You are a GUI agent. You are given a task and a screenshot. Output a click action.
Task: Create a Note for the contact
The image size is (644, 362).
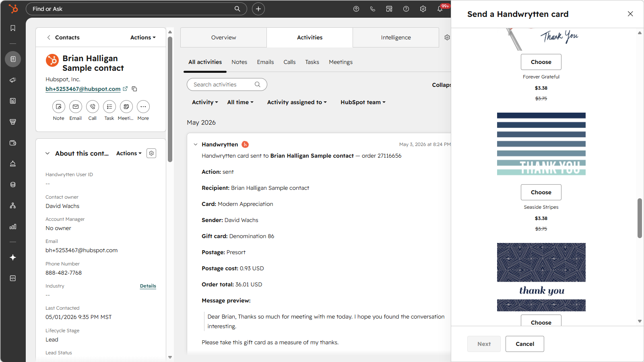click(x=59, y=107)
